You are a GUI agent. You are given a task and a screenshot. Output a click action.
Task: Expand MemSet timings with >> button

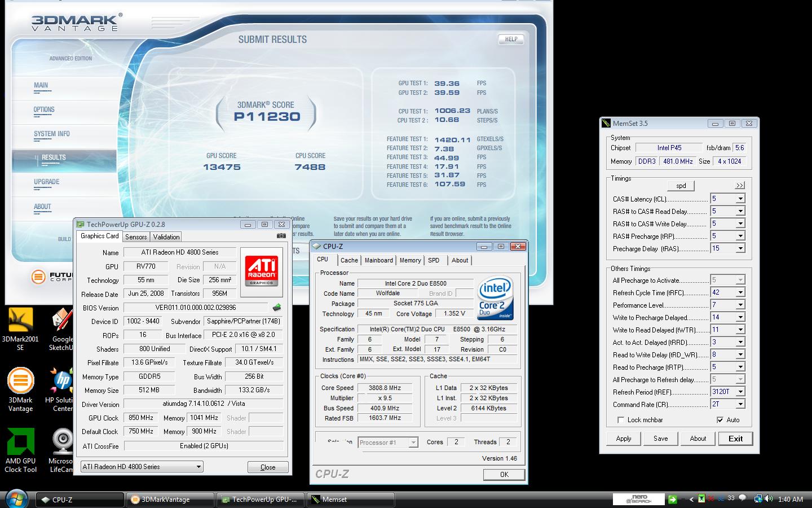click(x=740, y=186)
